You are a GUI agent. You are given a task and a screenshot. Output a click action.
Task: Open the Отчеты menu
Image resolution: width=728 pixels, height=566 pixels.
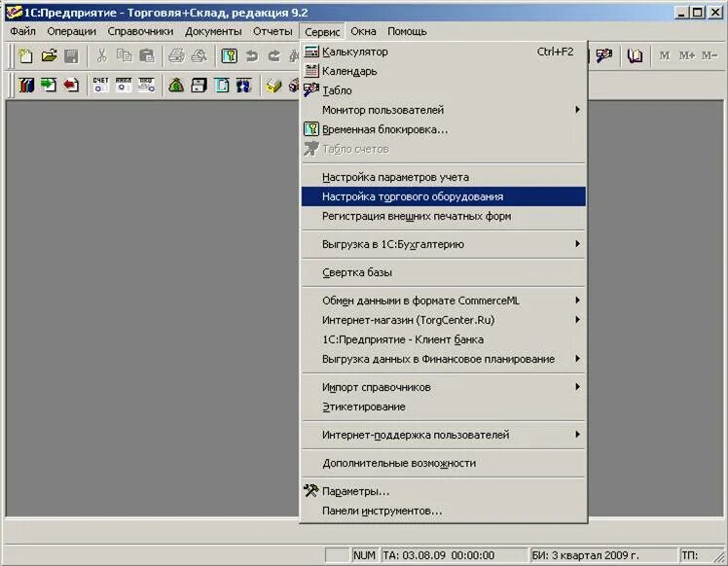click(x=273, y=31)
